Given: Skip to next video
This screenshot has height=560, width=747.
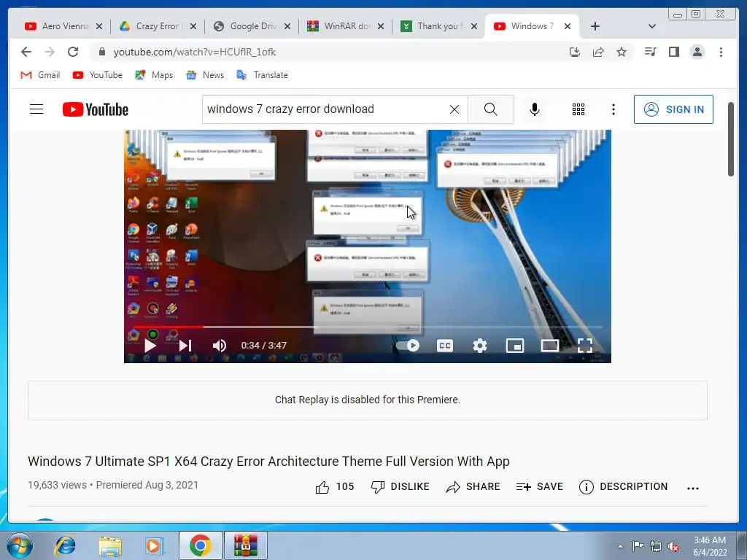Looking at the screenshot, I should coord(185,346).
